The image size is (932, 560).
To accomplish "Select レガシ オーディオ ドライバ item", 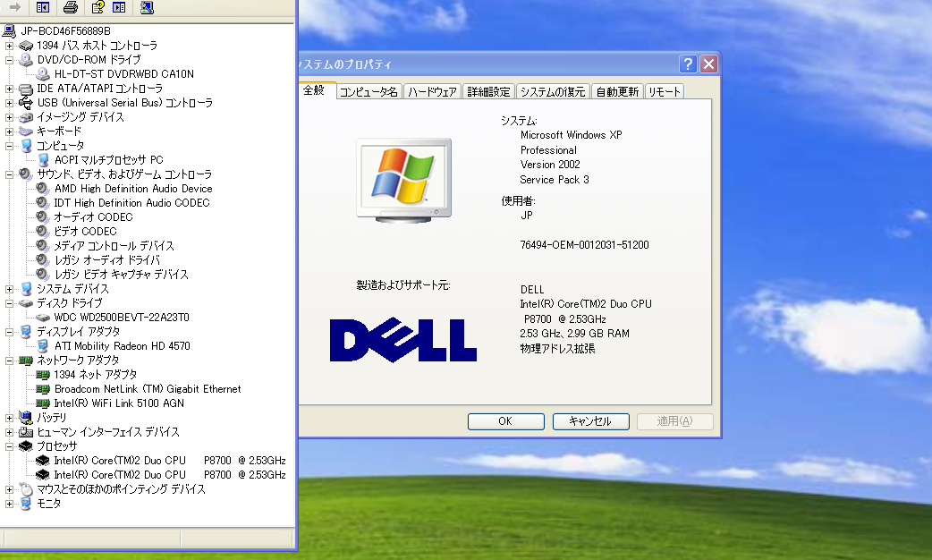I will click(107, 259).
